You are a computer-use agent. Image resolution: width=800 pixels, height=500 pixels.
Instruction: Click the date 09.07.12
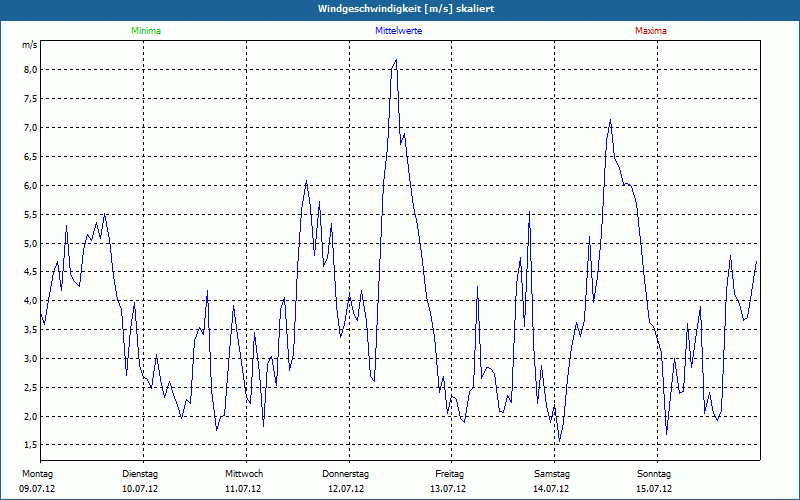click(x=37, y=489)
